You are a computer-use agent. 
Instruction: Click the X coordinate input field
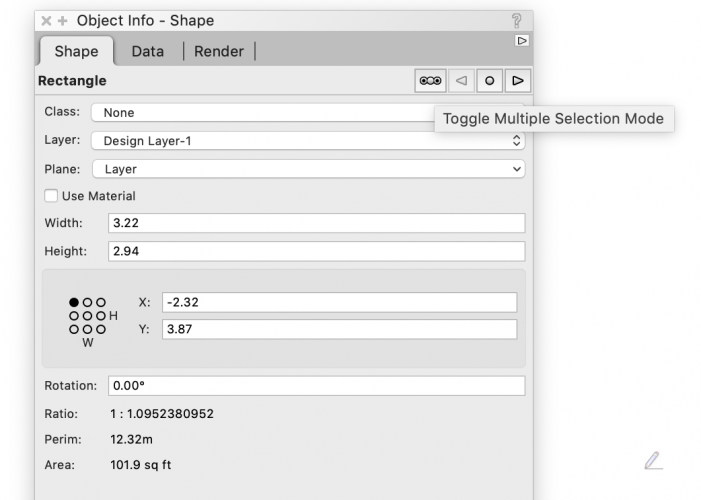(x=339, y=302)
